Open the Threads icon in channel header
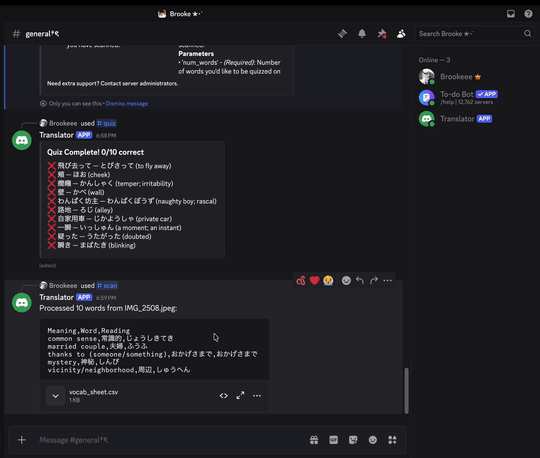Image resolution: width=540 pixels, height=458 pixels. pyautogui.click(x=342, y=34)
